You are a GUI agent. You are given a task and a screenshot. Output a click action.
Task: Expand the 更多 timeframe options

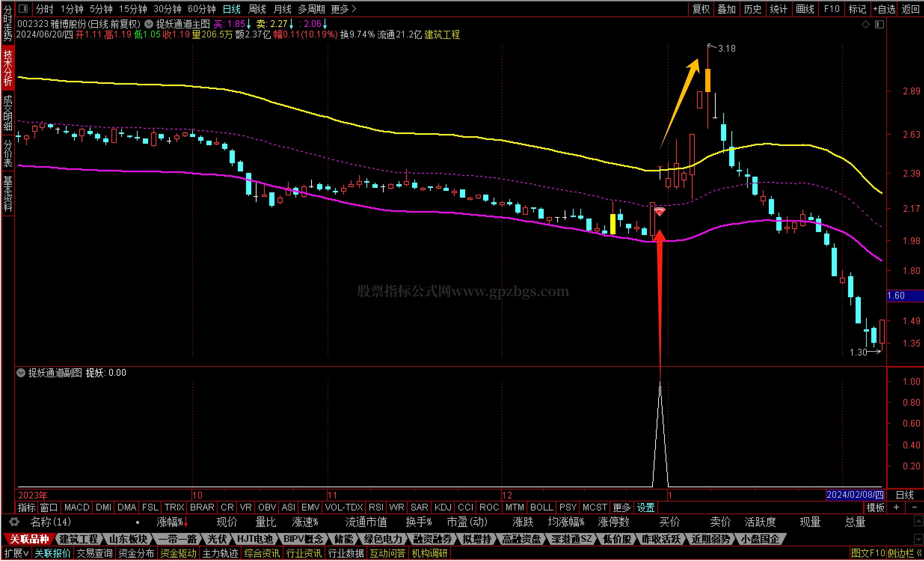pyautogui.click(x=343, y=9)
